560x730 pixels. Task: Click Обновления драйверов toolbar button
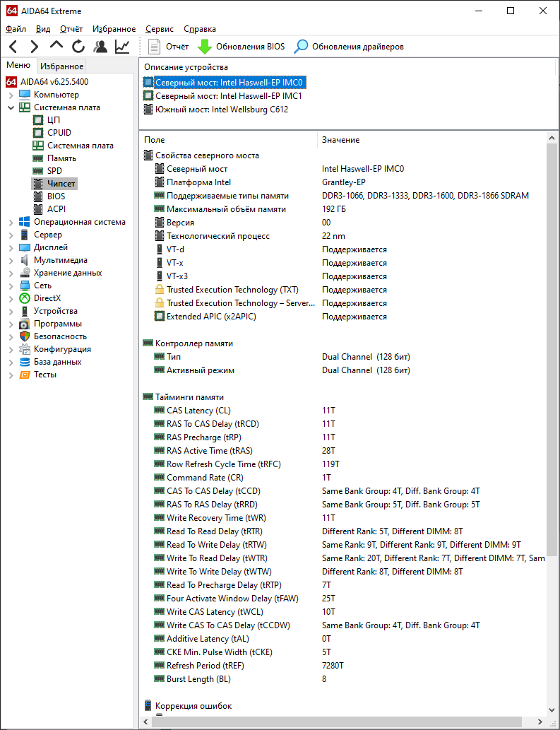tap(349, 47)
